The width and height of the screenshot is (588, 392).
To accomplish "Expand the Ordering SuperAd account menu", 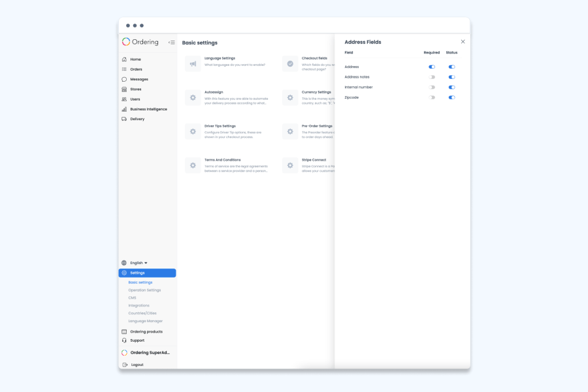I will (146, 352).
